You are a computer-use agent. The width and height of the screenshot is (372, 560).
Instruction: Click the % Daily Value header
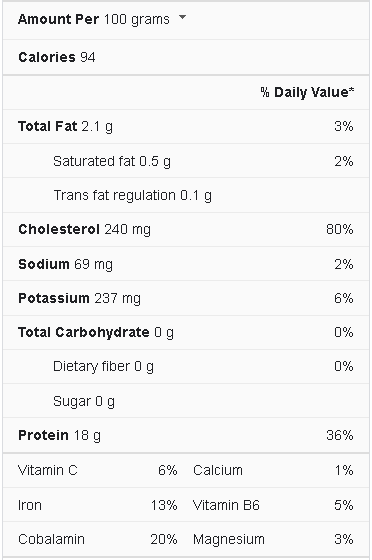coord(307,92)
